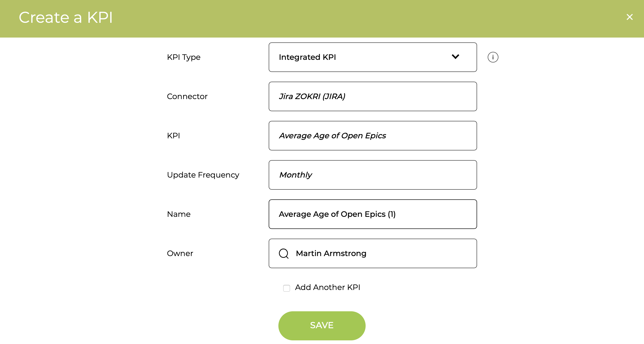
Task: Click the Integrated KPI combo box
Action: pyautogui.click(x=372, y=57)
